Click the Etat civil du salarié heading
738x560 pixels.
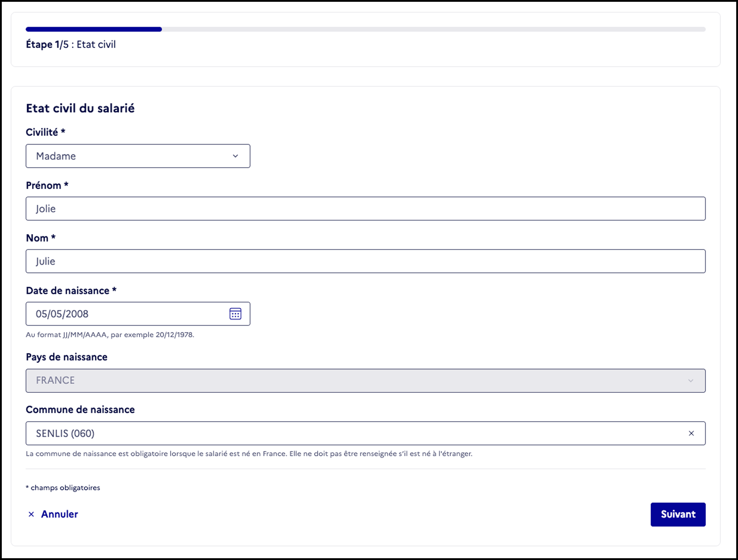80,108
